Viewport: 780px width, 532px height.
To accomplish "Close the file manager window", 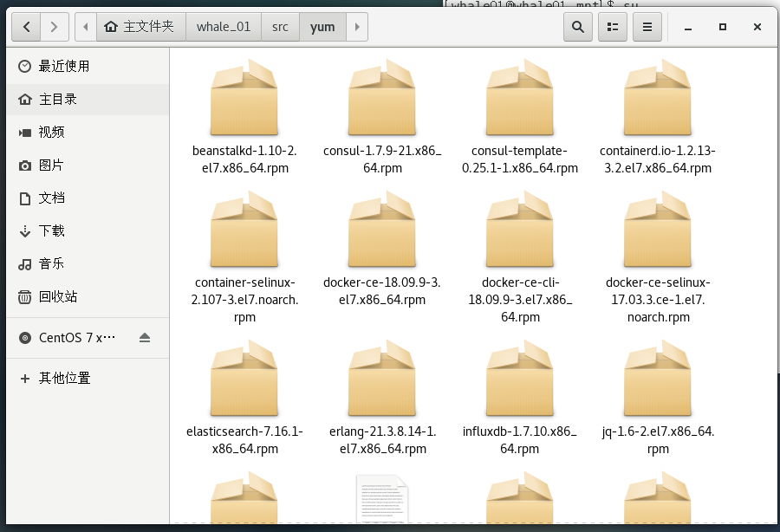I will coord(757,27).
